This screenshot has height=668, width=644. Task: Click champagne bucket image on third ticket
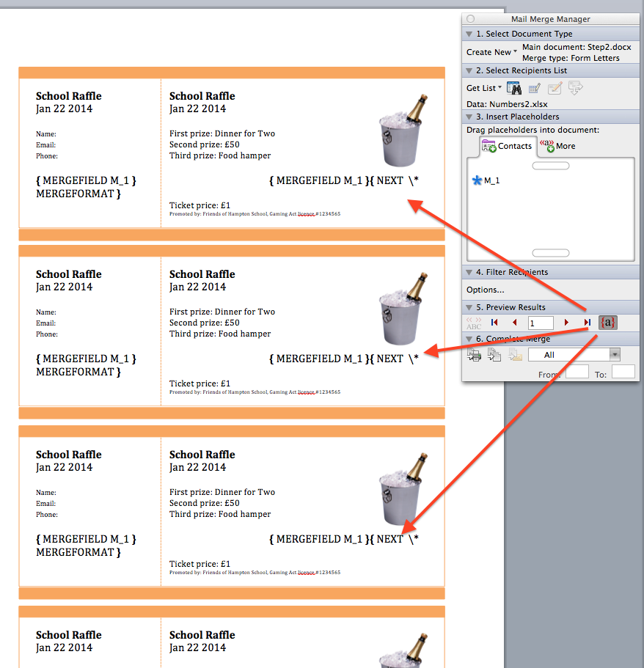[x=403, y=489]
